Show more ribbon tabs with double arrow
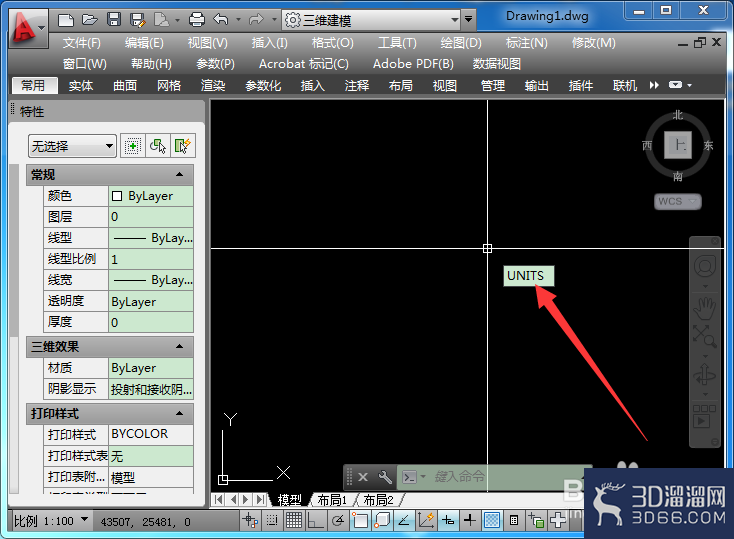This screenshot has height=539, width=734. (x=654, y=85)
